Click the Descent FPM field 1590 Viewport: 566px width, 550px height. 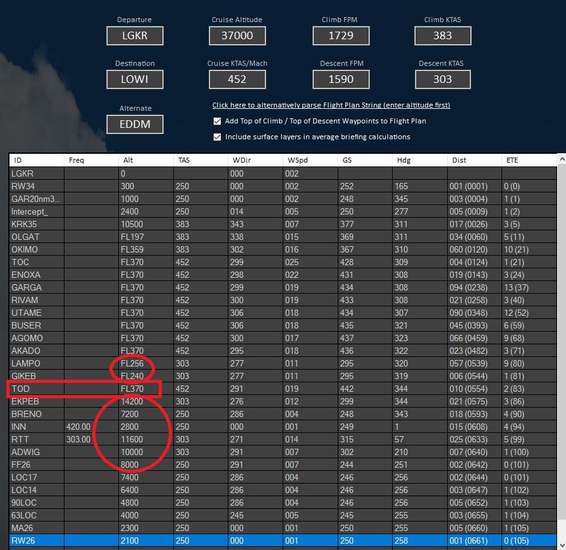tap(341, 79)
